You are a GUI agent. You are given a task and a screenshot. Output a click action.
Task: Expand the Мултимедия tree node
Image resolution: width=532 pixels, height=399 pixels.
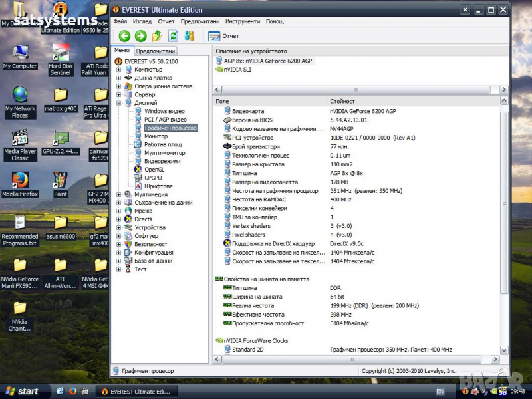coord(119,195)
